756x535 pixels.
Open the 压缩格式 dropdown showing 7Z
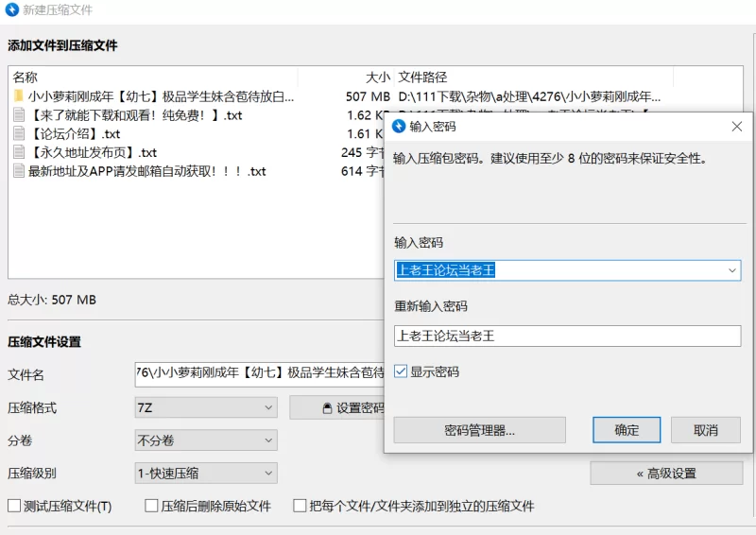point(206,407)
